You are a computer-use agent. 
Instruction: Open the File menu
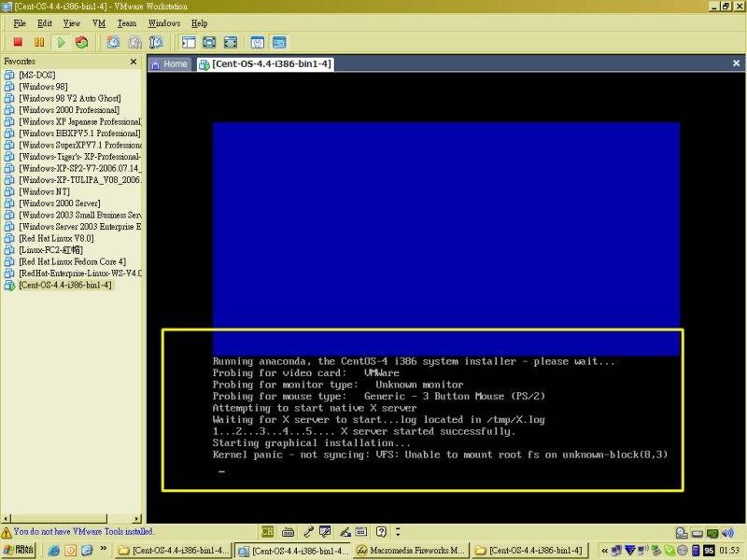pyautogui.click(x=20, y=22)
